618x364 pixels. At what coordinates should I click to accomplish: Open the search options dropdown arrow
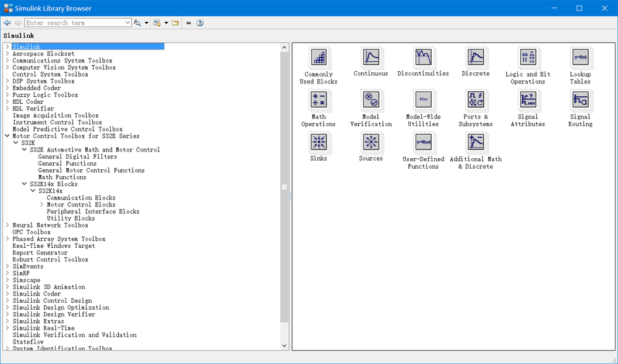[147, 23]
